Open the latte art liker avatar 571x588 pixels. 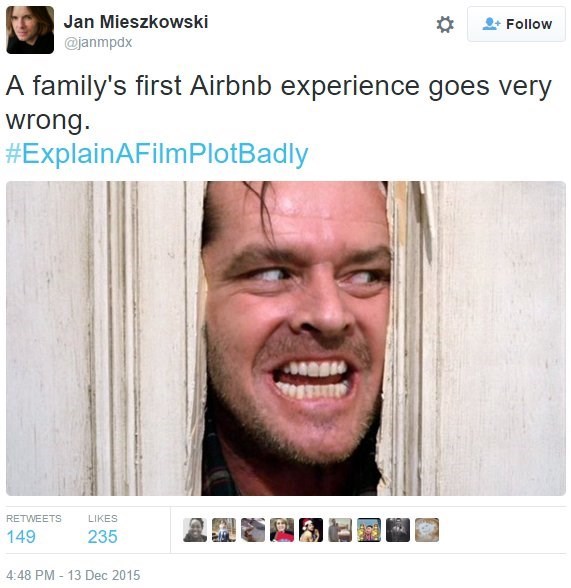pyautogui.click(x=427, y=530)
